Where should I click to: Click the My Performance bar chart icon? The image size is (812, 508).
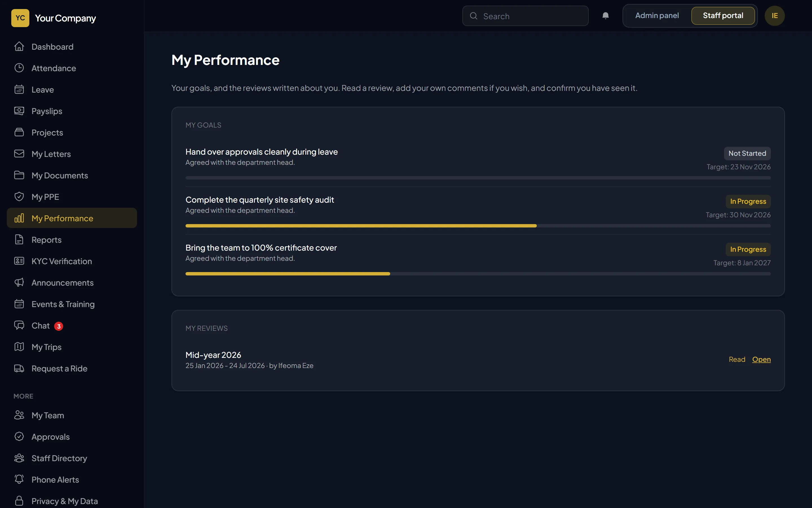pos(19,218)
